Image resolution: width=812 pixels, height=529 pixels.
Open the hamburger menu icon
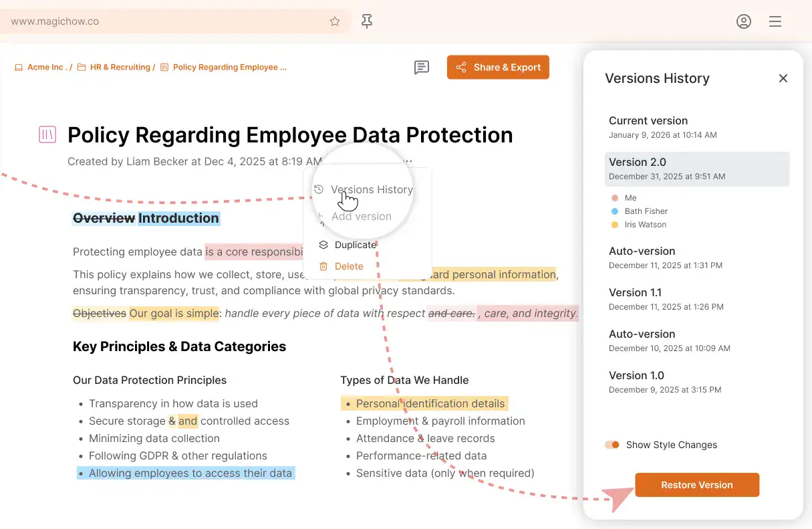pos(775,21)
